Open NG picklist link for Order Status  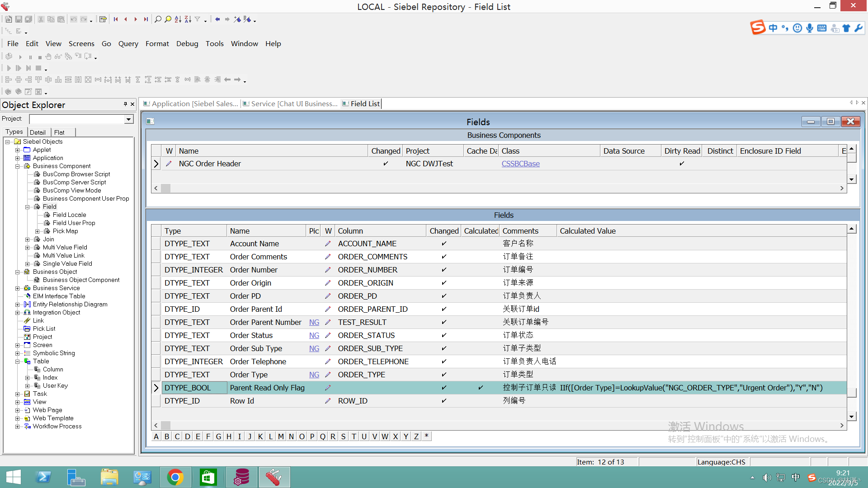coord(314,335)
